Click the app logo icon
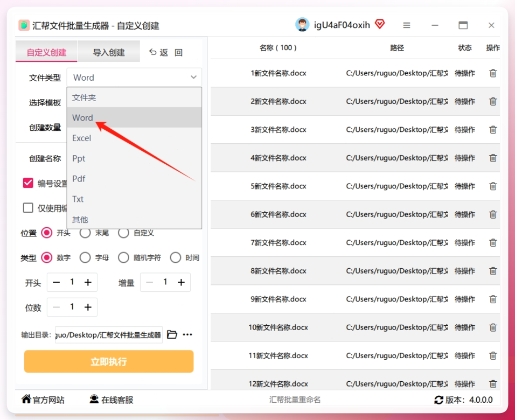The height and width of the screenshot is (420, 515). 24,25
